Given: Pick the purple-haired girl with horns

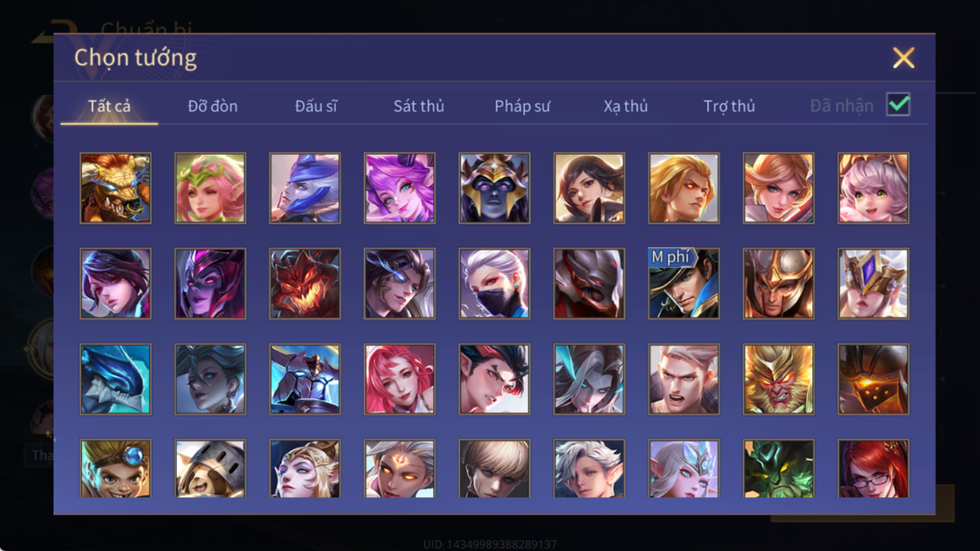Looking at the screenshot, I should pyautogui.click(x=399, y=188).
